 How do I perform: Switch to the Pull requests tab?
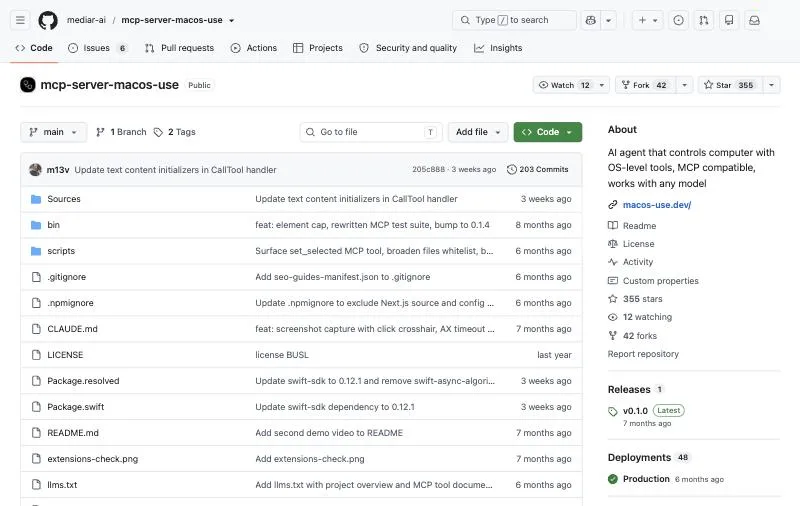click(180, 48)
